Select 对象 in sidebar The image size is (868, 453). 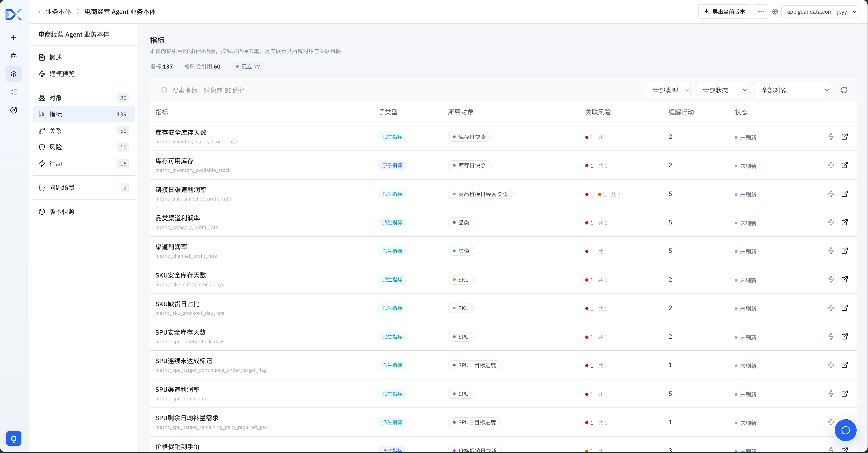[x=84, y=98]
